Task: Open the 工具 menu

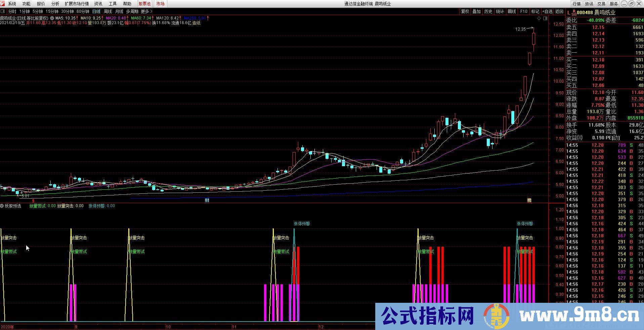Action: click(113, 4)
